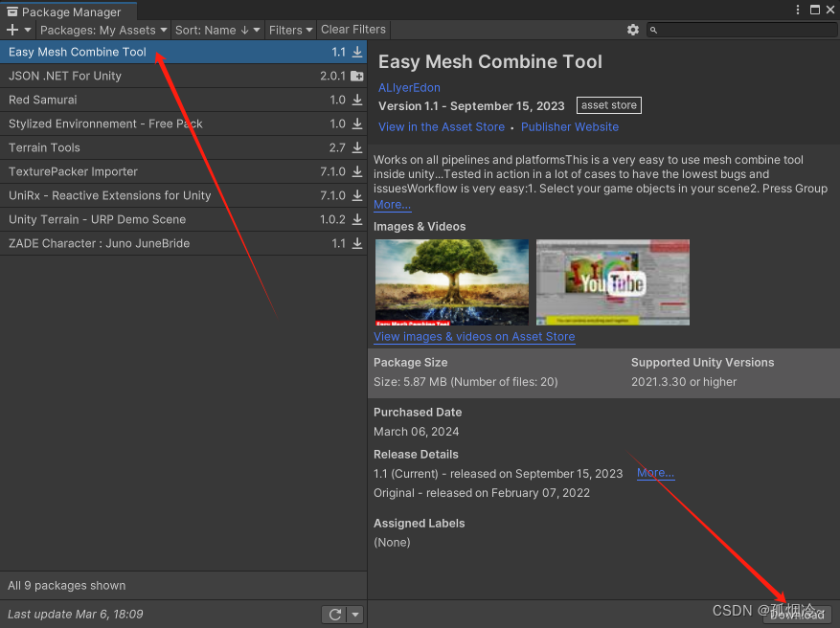The width and height of the screenshot is (840, 628).
Task: Click the March 06, 2024 purchased date
Action: click(417, 432)
